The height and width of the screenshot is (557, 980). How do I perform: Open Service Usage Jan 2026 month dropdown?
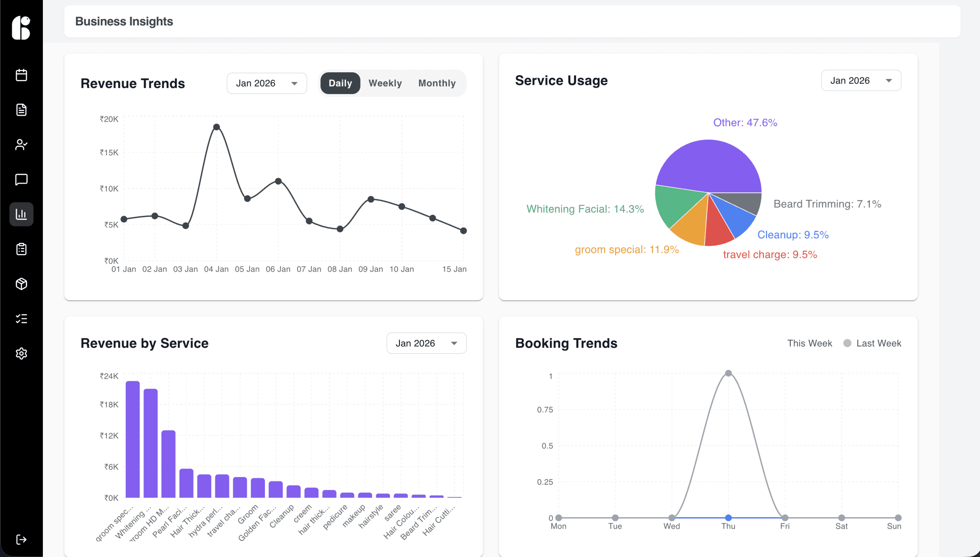(861, 80)
